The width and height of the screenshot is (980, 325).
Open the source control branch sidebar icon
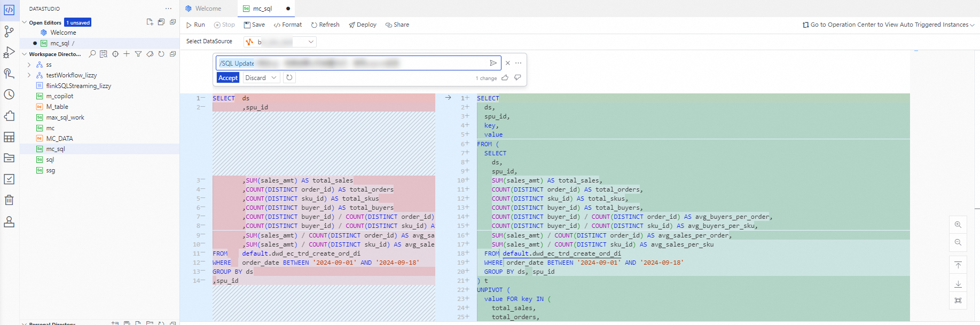[x=9, y=31]
